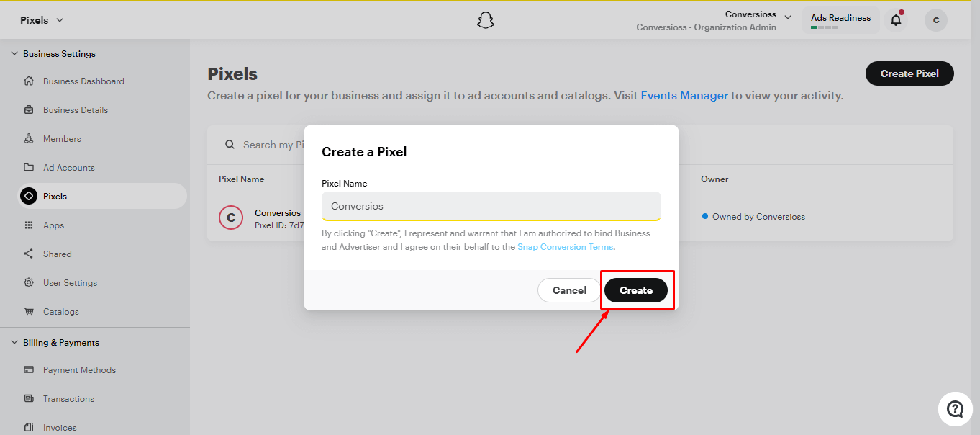This screenshot has height=435, width=980.
Task: Focus the Pixel Name input field
Action: pos(491,206)
